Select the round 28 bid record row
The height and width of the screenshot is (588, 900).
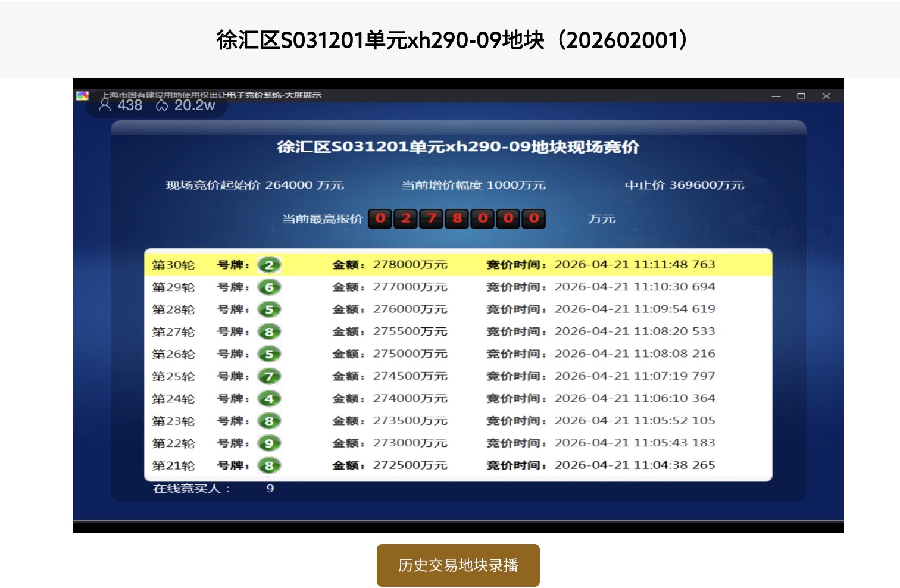pos(458,309)
